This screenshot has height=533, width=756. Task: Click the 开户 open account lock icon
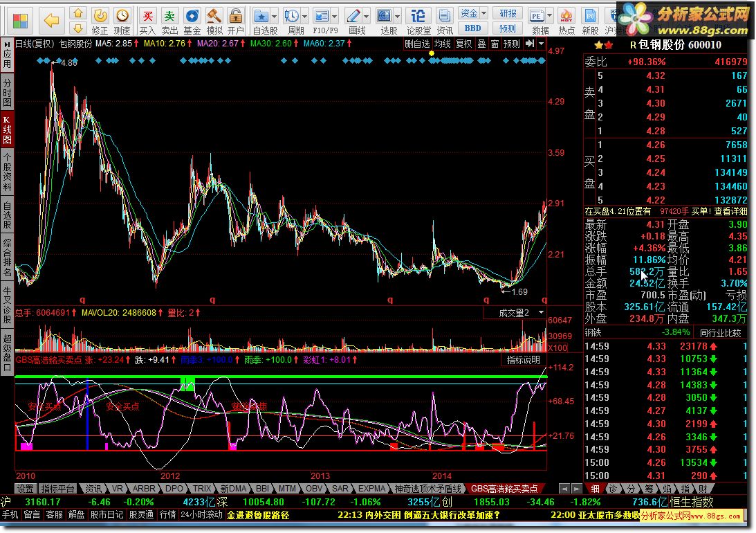click(x=235, y=16)
